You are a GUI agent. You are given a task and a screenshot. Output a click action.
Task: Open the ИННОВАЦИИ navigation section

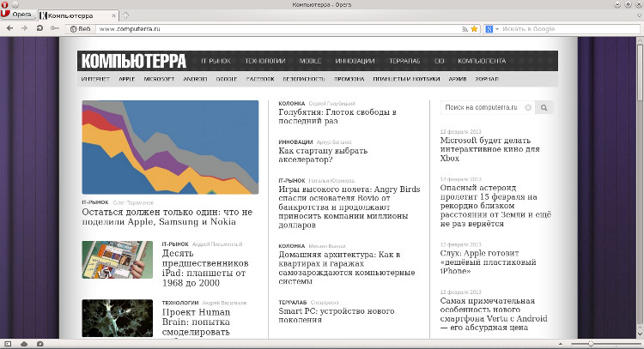355,61
